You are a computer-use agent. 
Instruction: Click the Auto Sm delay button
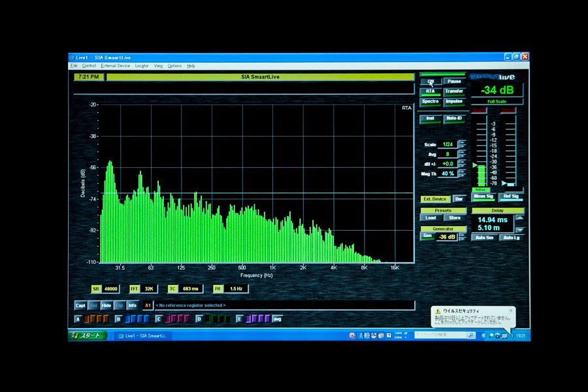click(x=485, y=237)
